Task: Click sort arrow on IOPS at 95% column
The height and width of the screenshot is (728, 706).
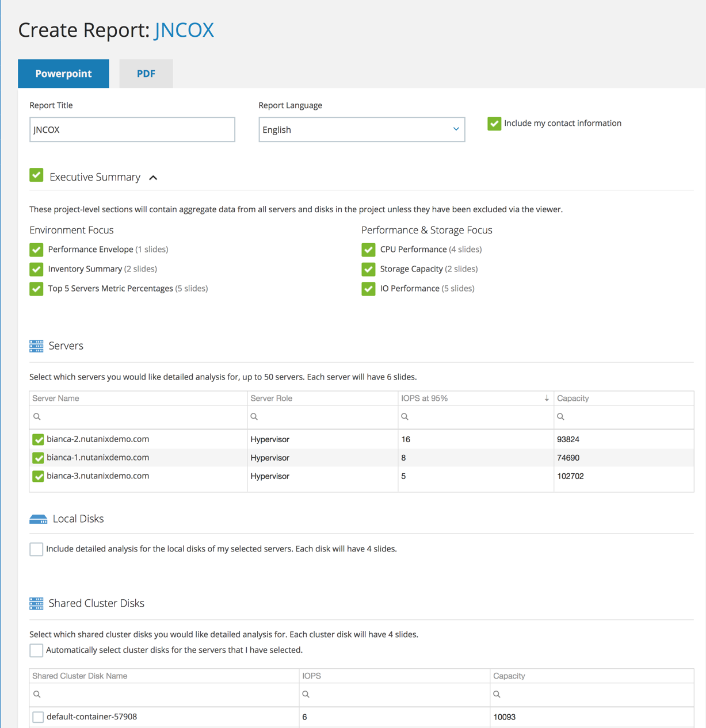Action: 547,398
